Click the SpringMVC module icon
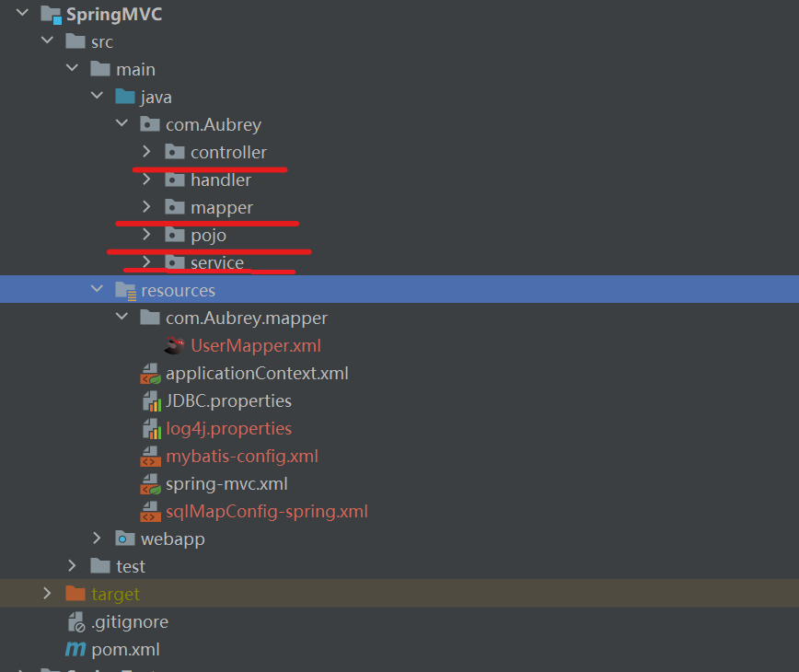This screenshot has height=672, width=799. pyautogui.click(x=51, y=14)
